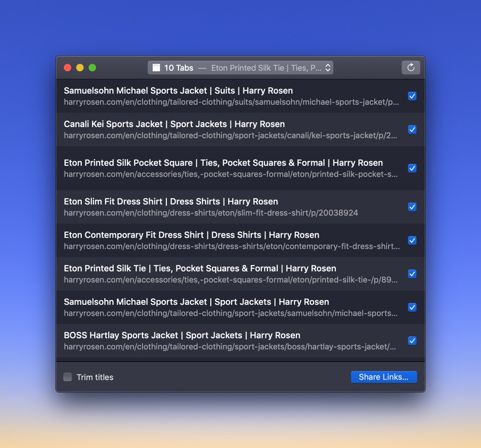Uncheck Samuelsohn Michael Sport Jackets row checkbox

coord(412,307)
